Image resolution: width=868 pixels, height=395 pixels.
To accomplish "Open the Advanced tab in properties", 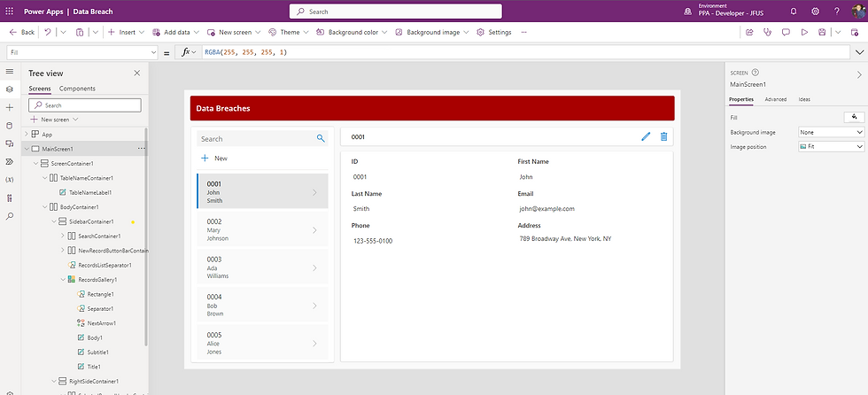I will pos(776,99).
